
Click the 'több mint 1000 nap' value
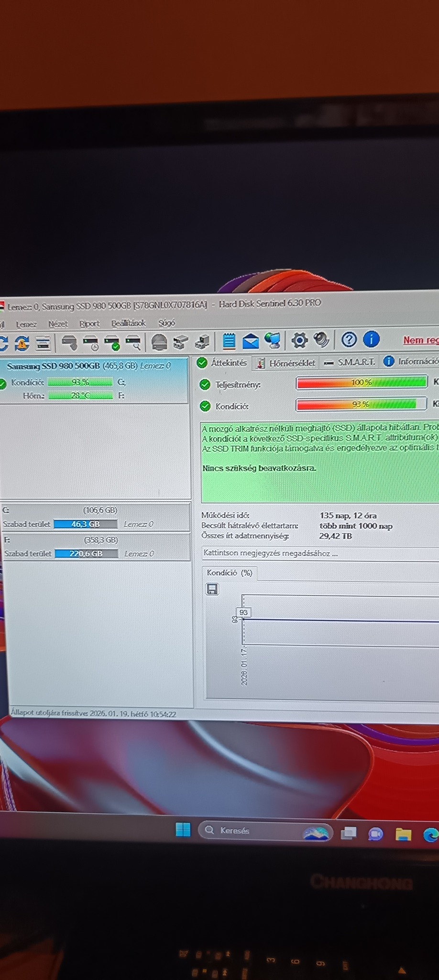click(x=356, y=526)
